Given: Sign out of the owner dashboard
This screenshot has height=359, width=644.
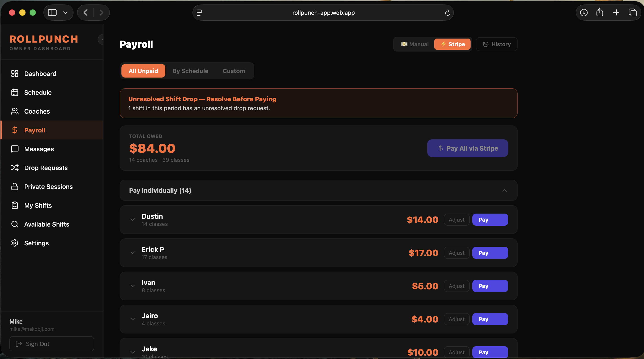Looking at the screenshot, I should pyautogui.click(x=52, y=344).
